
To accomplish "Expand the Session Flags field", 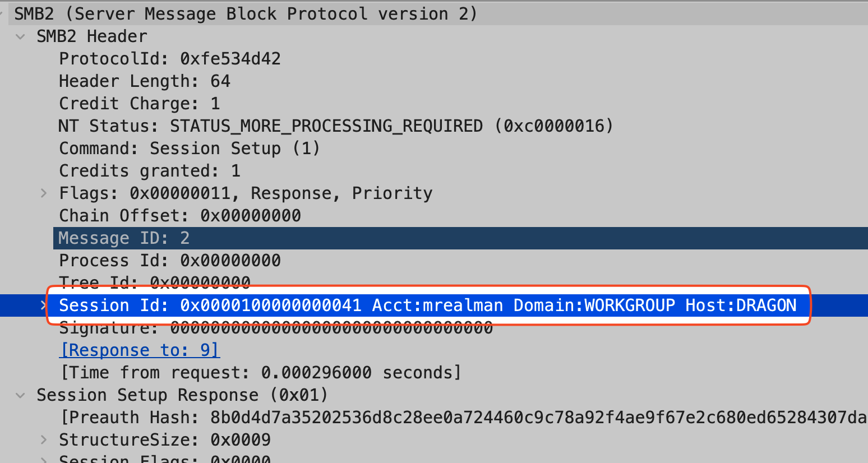I will pos(43,460).
